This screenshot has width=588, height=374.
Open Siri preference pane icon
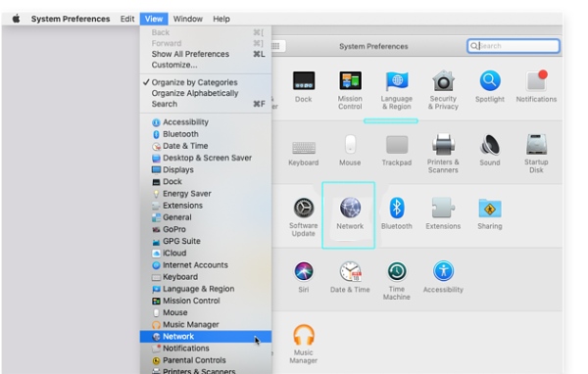304,271
